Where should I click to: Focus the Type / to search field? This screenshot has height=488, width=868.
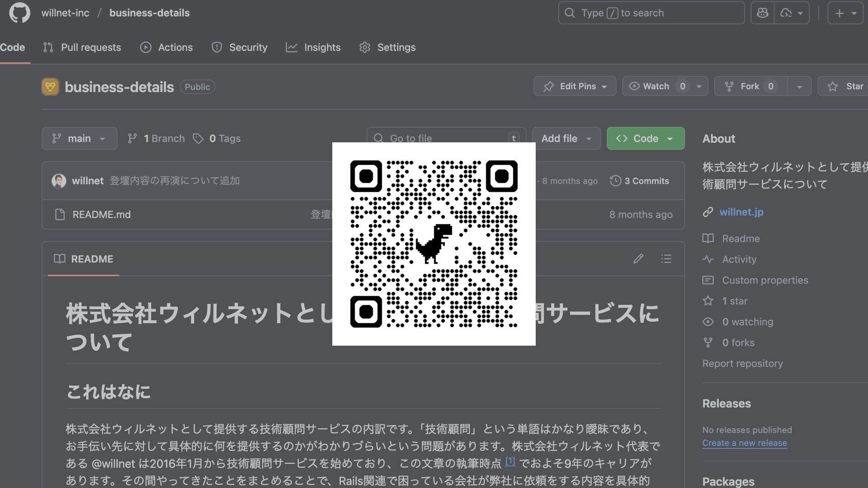pyautogui.click(x=651, y=13)
